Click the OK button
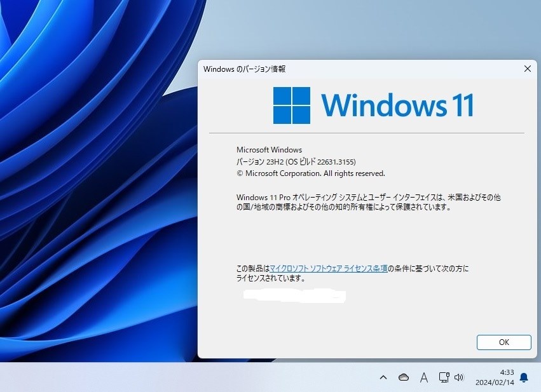 click(x=503, y=342)
